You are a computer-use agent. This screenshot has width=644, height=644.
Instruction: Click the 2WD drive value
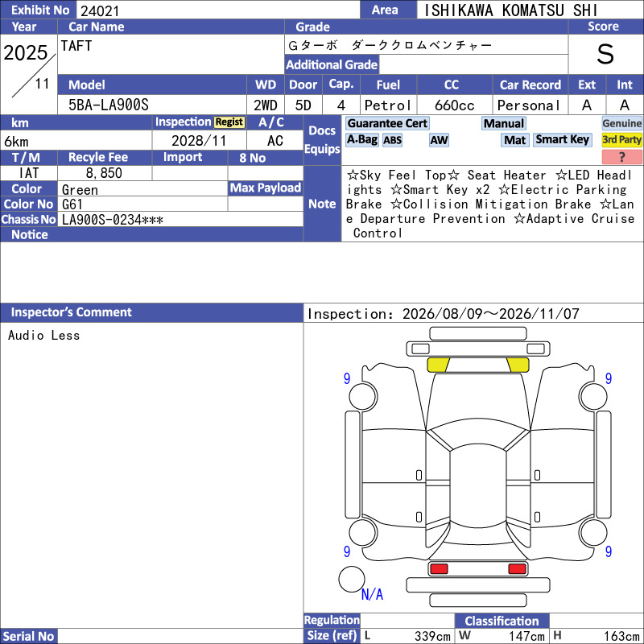click(266, 105)
